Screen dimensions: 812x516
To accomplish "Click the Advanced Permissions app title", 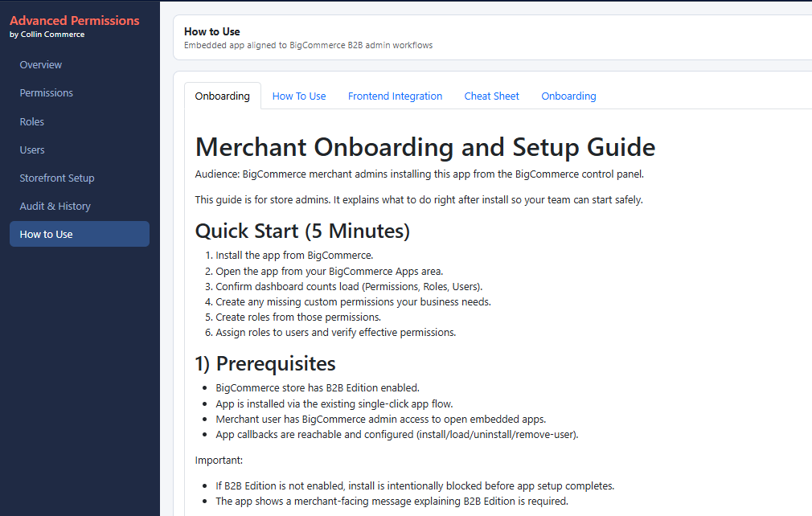I will [x=75, y=21].
